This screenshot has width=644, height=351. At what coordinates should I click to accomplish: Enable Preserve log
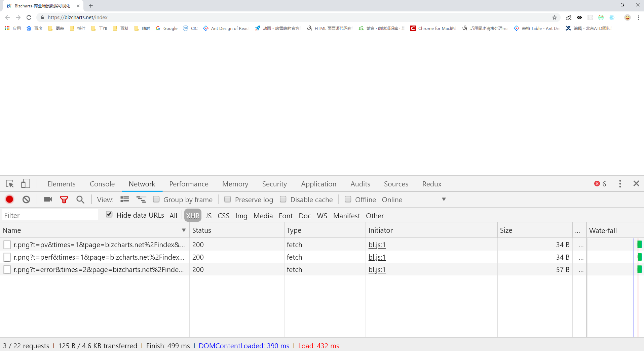tap(228, 199)
